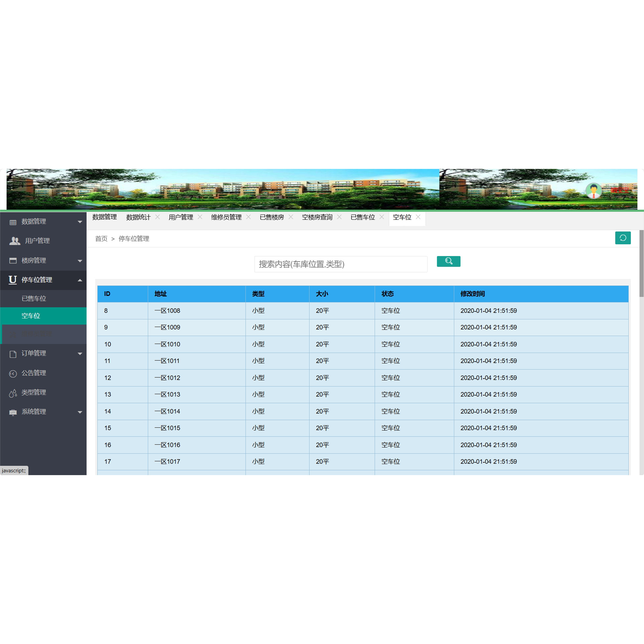Click the 首页 breadcrumb link
Screen dimensions: 644x644
point(101,239)
